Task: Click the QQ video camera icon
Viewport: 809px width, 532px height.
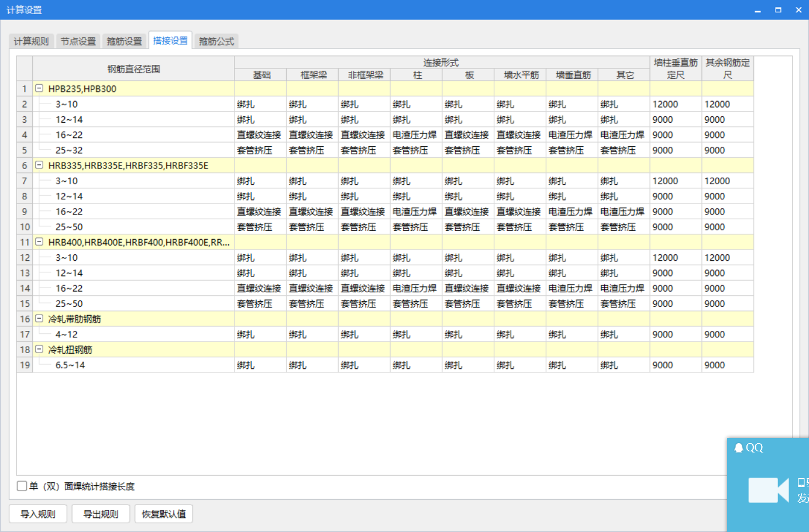Action: pyautogui.click(x=769, y=490)
